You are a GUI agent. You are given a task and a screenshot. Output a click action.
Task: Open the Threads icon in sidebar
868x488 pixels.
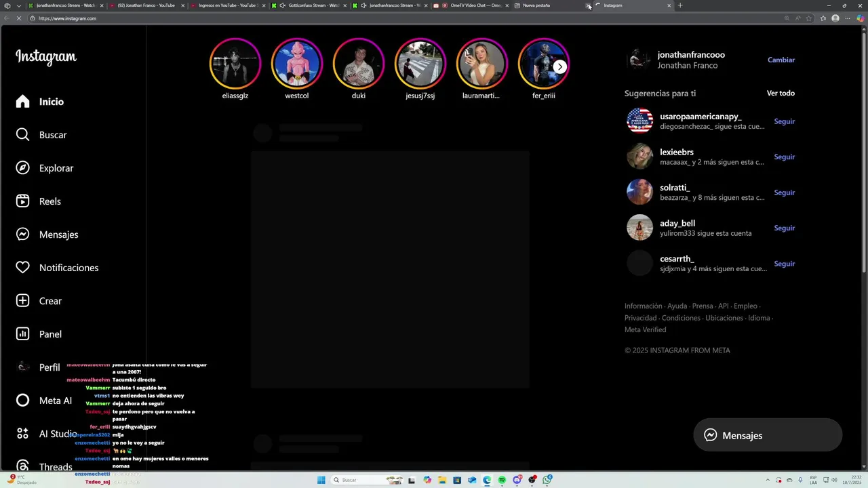tap(22, 466)
